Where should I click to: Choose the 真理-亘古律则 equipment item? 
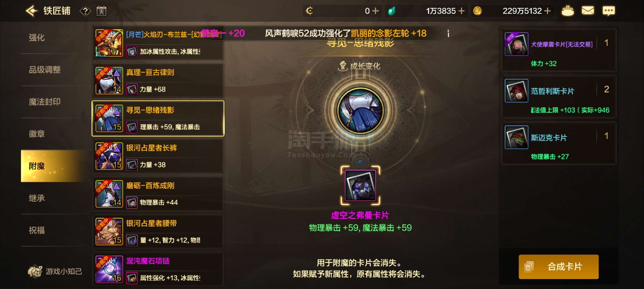158,81
